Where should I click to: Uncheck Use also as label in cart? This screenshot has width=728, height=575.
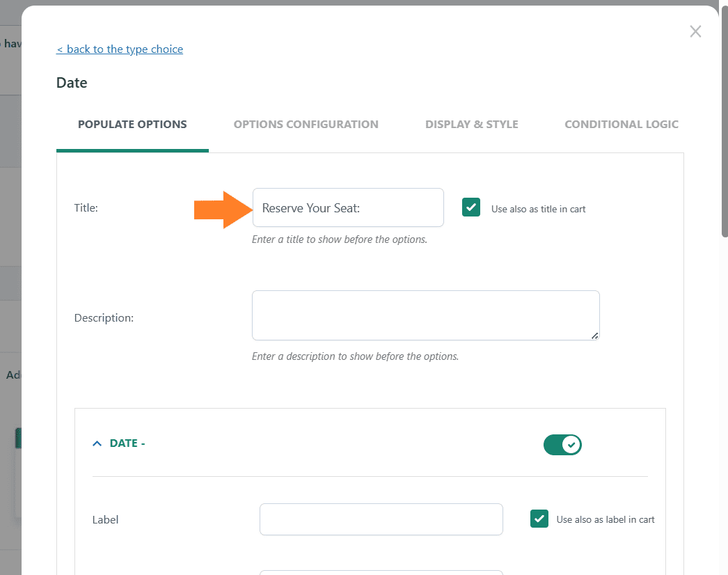[539, 519]
